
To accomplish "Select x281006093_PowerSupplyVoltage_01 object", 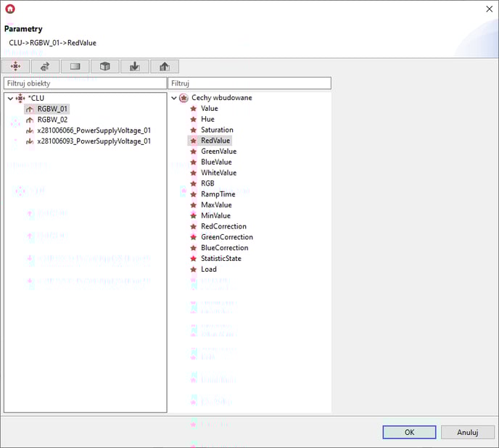I will [x=94, y=141].
